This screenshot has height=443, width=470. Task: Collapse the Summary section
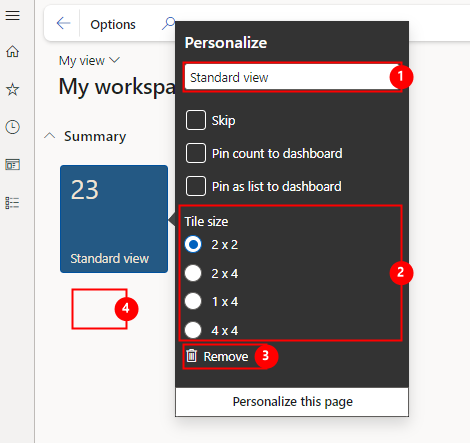(x=50, y=136)
